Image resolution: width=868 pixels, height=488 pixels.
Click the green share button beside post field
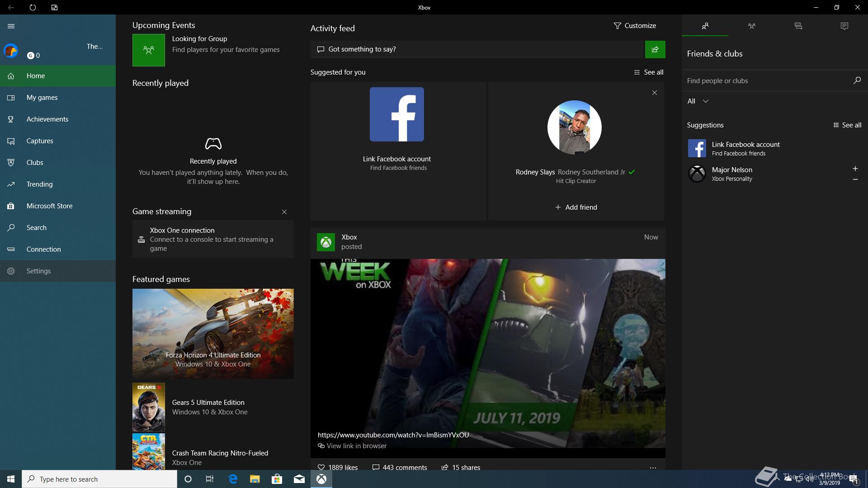[655, 49]
